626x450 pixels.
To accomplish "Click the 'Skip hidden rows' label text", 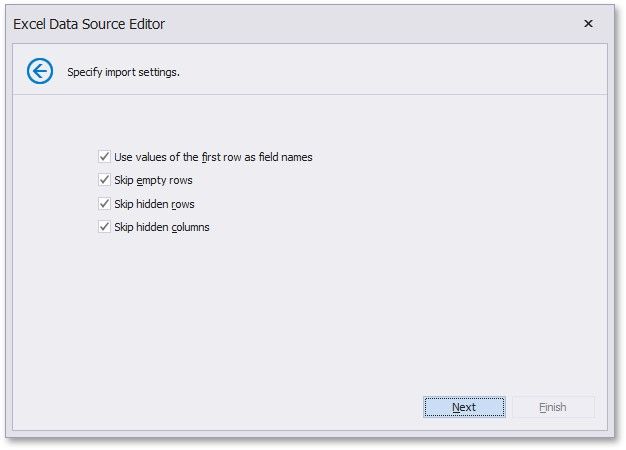I will 154,204.
